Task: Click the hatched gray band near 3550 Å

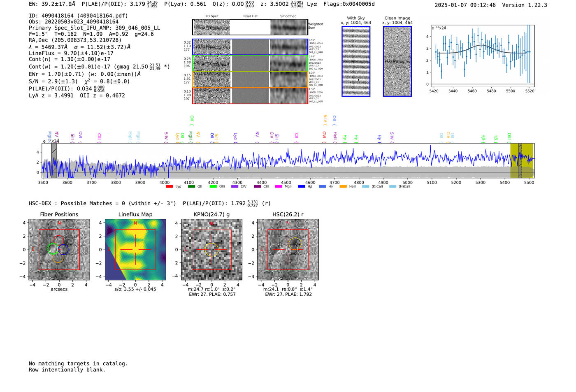Action: pos(54,160)
